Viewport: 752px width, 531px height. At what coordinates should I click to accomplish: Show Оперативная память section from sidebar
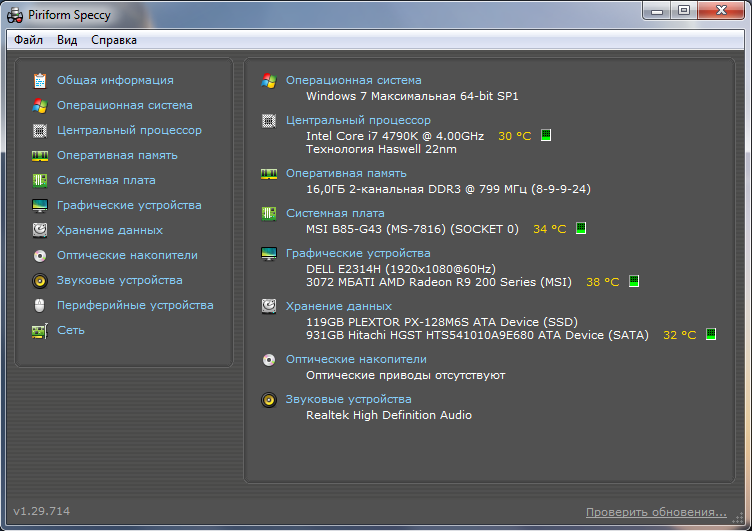coord(117,155)
